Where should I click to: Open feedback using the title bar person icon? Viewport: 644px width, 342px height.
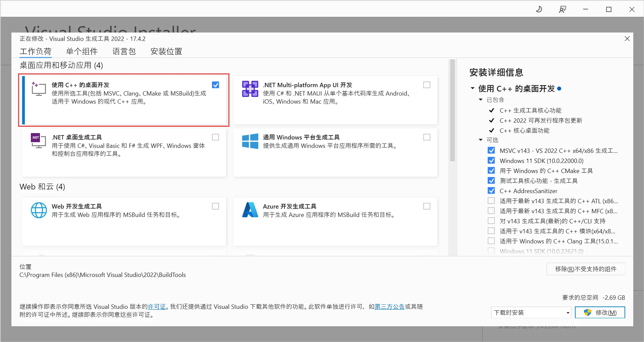pyautogui.click(x=562, y=9)
